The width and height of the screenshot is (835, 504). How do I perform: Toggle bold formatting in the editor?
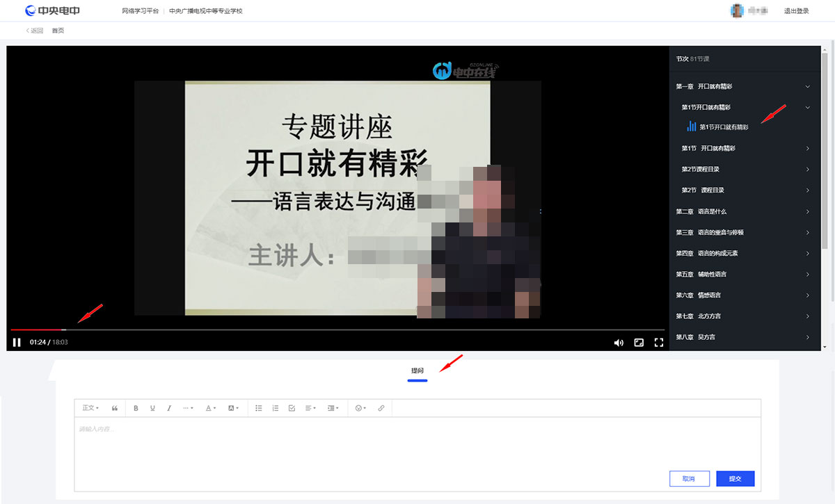[136, 408]
